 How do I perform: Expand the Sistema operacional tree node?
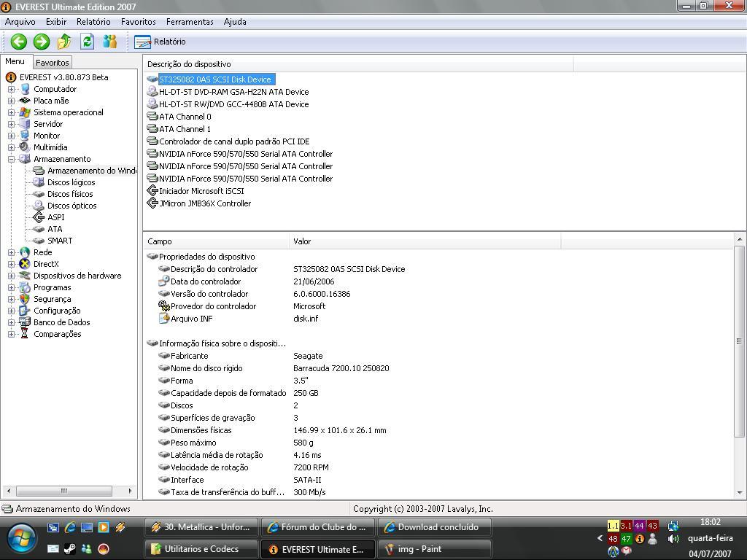tap(11, 112)
